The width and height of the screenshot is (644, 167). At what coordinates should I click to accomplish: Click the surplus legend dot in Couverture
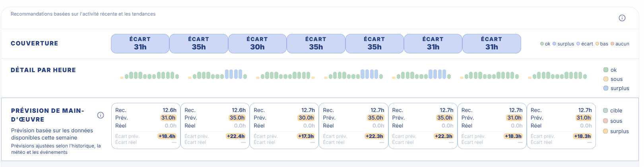click(554, 44)
